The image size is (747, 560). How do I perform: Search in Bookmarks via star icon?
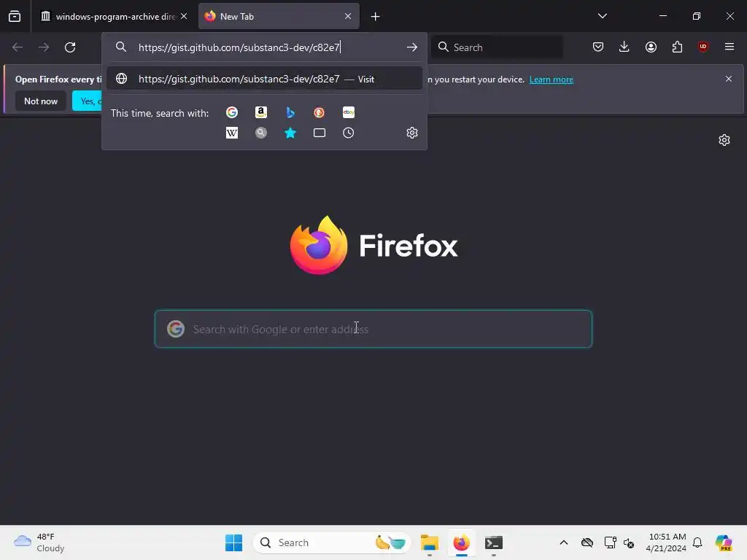(290, 133)
